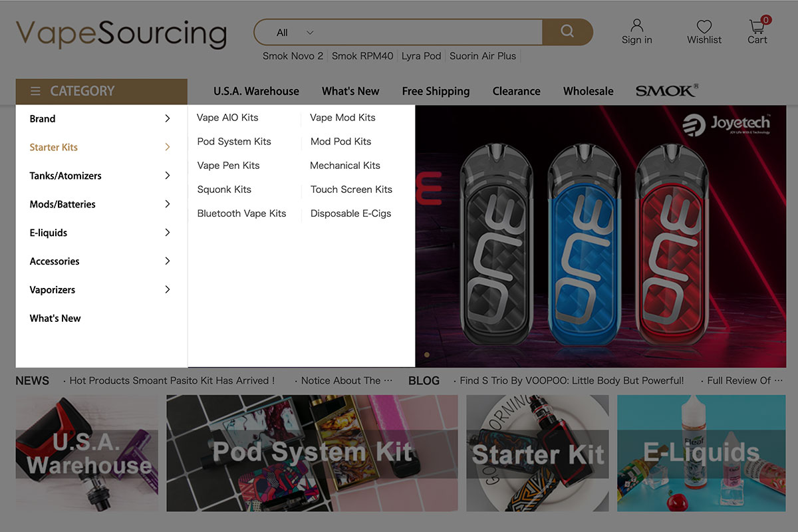Click the Squonk Kits link
The image size is (798, 532).
pos(224,190)
